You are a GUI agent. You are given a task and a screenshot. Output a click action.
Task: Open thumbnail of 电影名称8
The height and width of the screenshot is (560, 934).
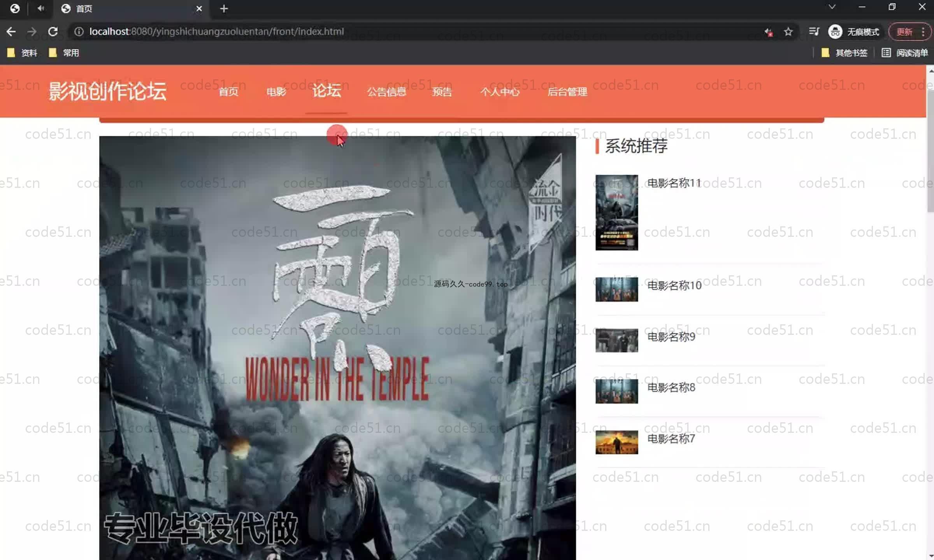[x=616, y=391]
